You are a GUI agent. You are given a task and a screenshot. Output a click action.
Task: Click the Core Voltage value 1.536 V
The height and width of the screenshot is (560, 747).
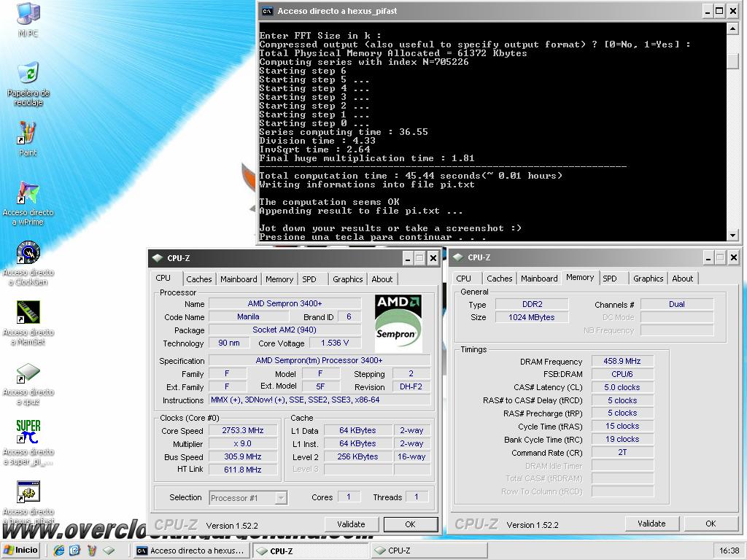pos(334,343)
